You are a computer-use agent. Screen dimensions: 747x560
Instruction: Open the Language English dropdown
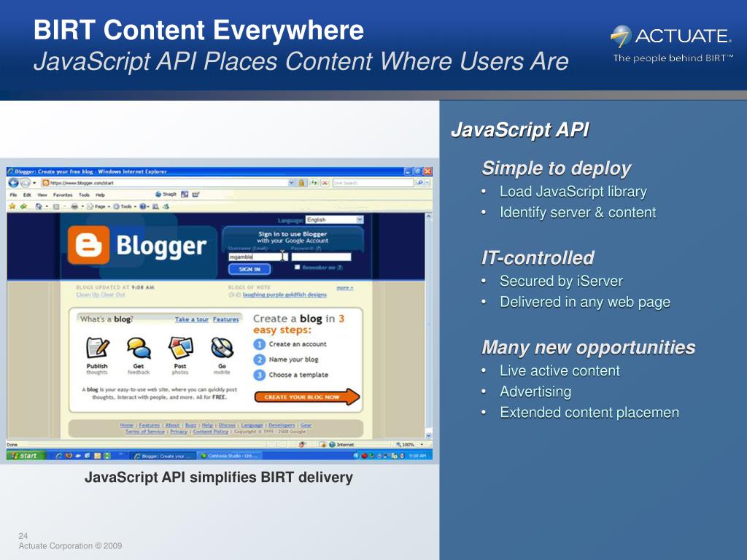click(334, 219)
